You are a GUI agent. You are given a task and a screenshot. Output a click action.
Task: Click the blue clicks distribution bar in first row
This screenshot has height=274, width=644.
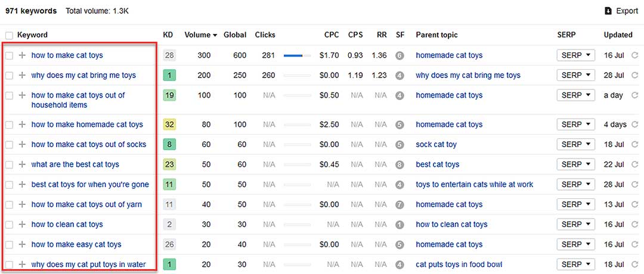[297, 55]
